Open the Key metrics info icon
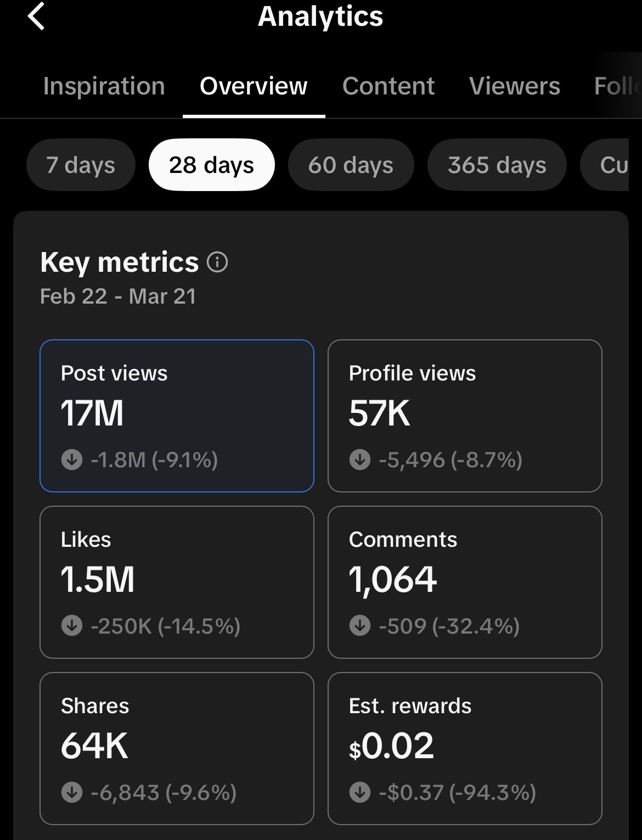 tap(217, 262)
